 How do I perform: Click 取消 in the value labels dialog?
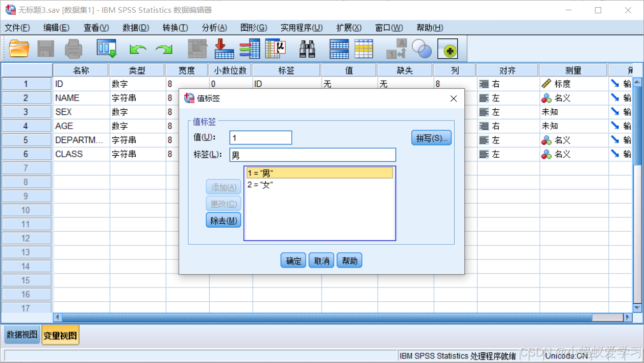point(321,260)
